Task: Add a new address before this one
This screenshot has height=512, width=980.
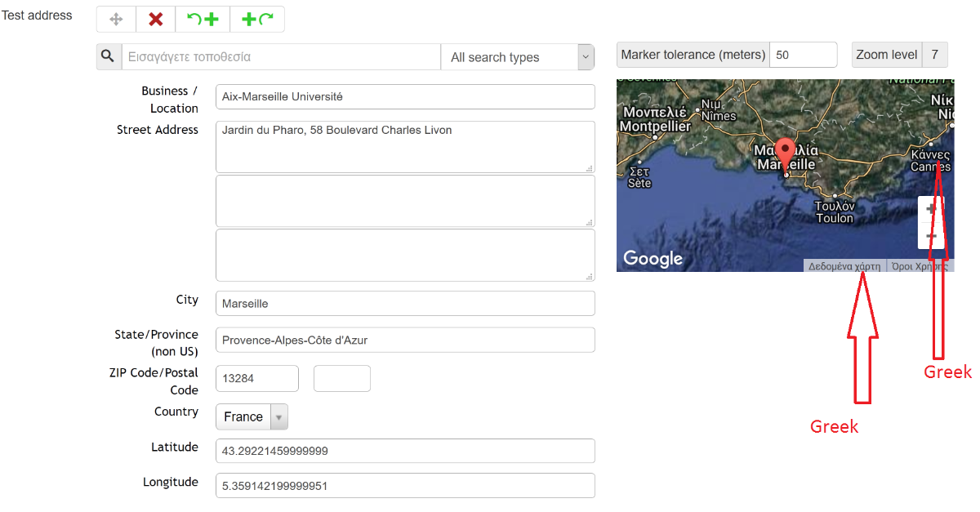Action: (203, 20)
